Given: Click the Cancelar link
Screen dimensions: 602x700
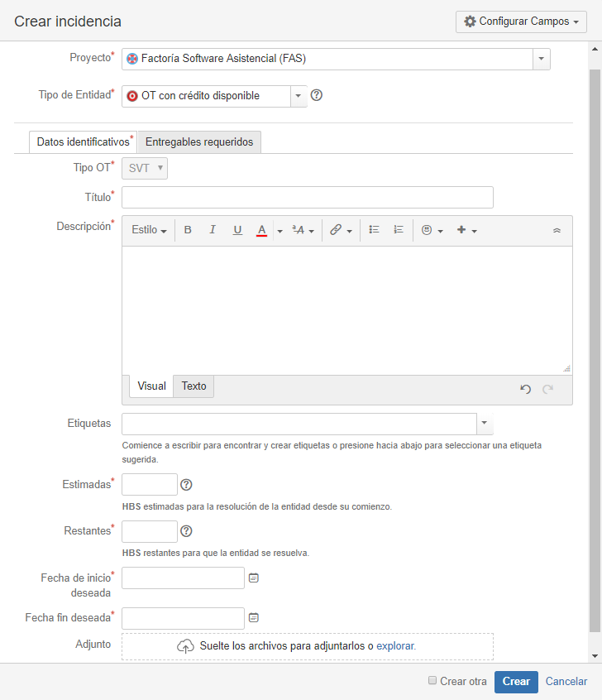Looking at the screenshot, I should (566, 682).
